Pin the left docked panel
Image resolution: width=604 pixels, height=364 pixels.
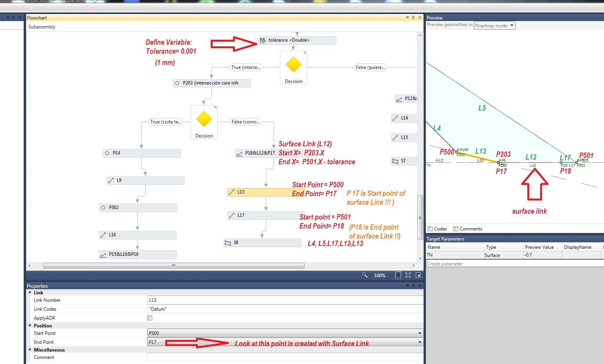click(13, 18)
